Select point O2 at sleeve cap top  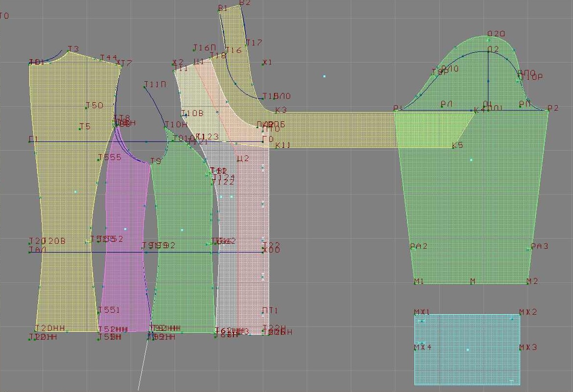488,51
